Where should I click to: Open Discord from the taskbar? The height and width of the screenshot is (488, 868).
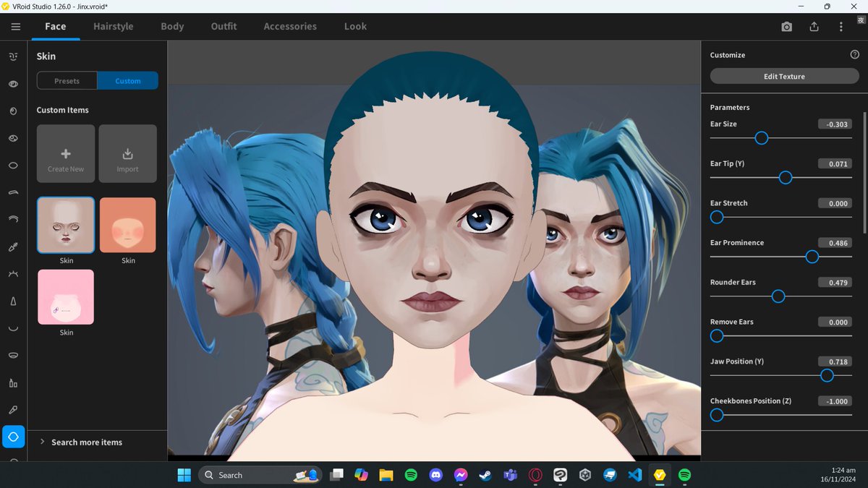point(435,475)
